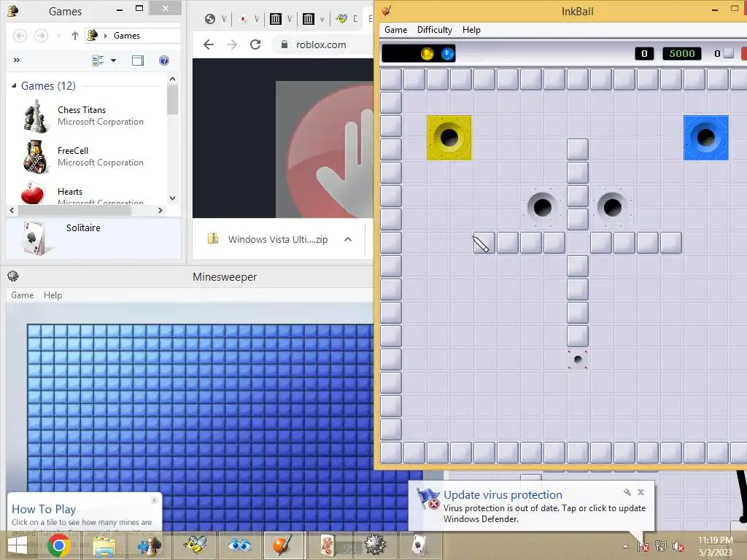Go back in Games explorer window

(20, 36)
